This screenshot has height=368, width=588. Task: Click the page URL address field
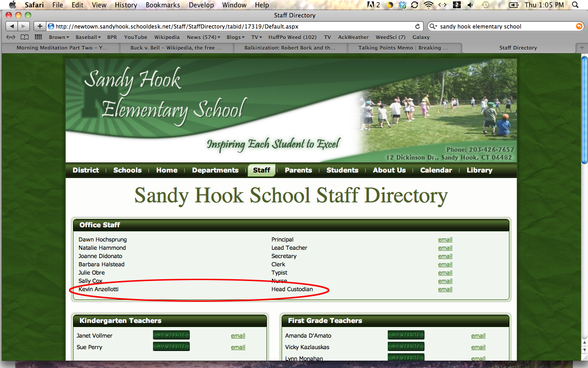(x=234, y=27)
